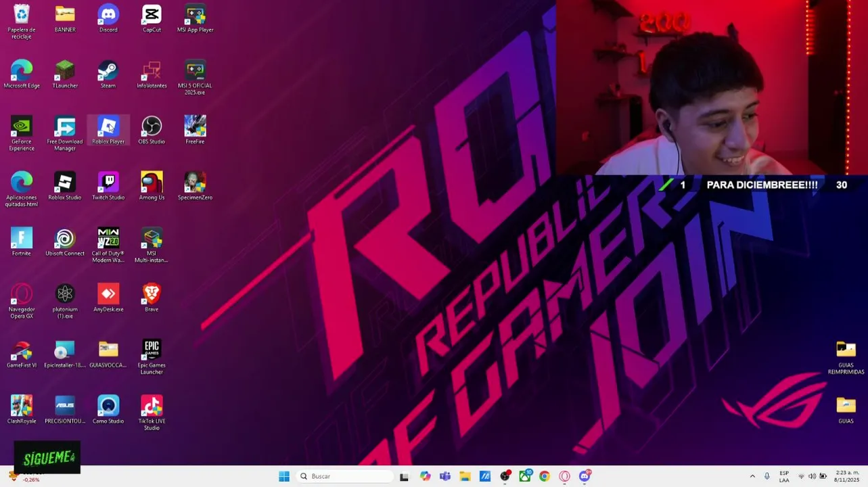The width and height of the screenshot is (868, 487).
Task: Select PRECISIONTOU ASUS desktop icon
Action: [65, 410]
